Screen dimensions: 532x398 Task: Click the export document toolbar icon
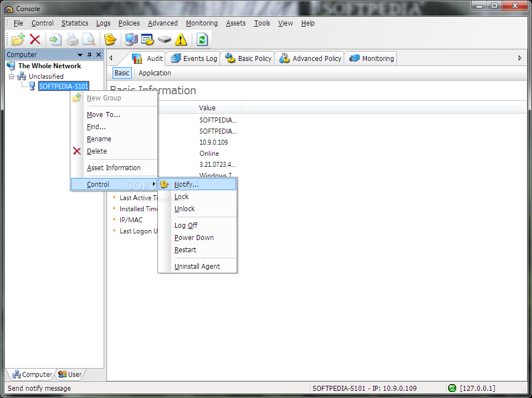click(x=55, y=39)
